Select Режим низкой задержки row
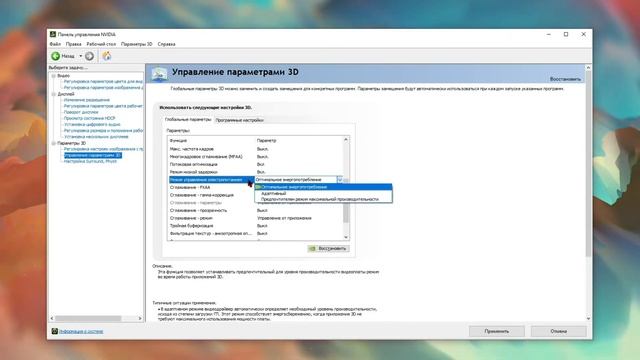The image size is (640, 360). coord(255,172)
